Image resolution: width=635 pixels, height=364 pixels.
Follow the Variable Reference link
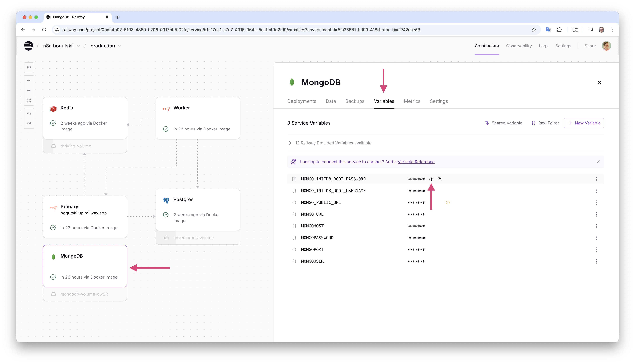point(416,162)
